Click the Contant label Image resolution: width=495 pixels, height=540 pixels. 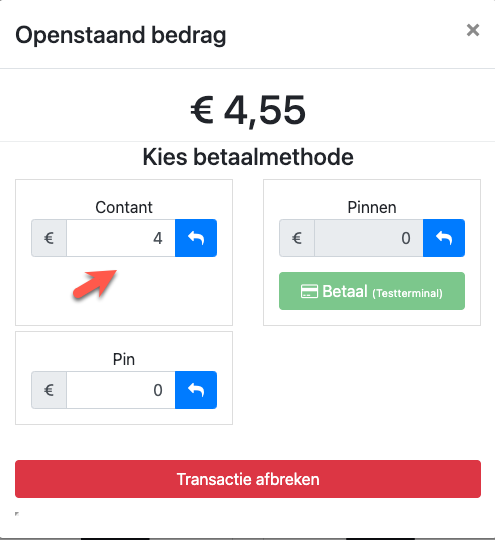[x=124, y=207]
